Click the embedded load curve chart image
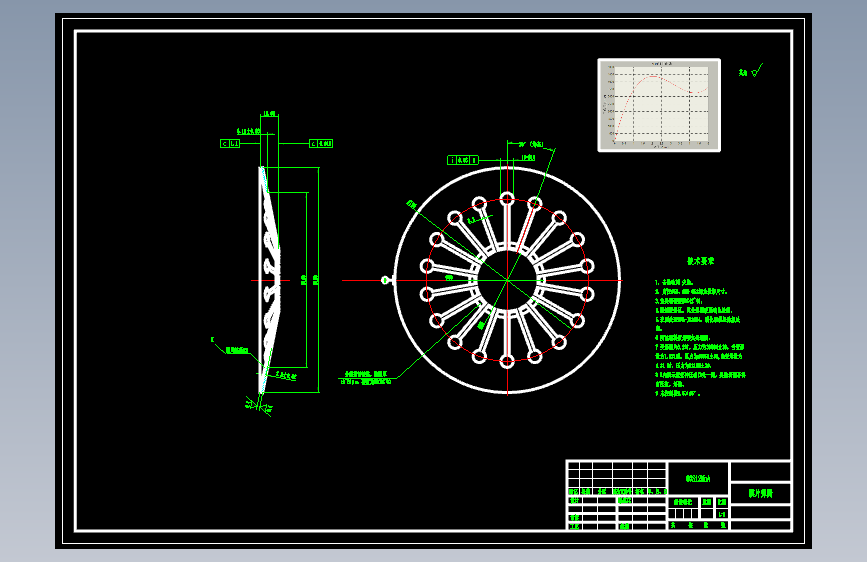Viewport: 867px width, 562px height. pyautogui.click(x=659, y=105)
